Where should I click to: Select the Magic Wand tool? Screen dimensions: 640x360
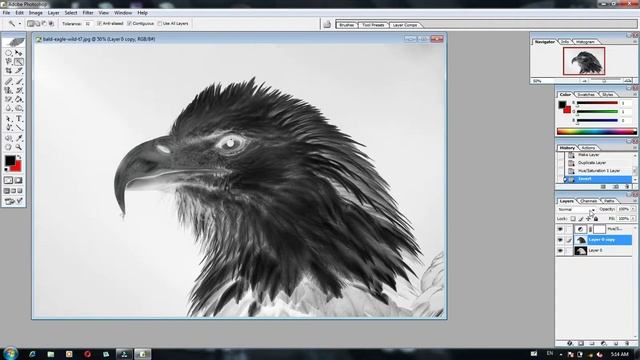pos(19,62)
